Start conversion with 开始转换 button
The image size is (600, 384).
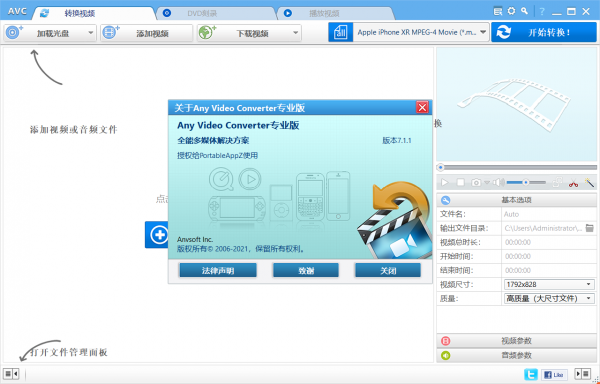pyautogui.click(x=544, y=32)
